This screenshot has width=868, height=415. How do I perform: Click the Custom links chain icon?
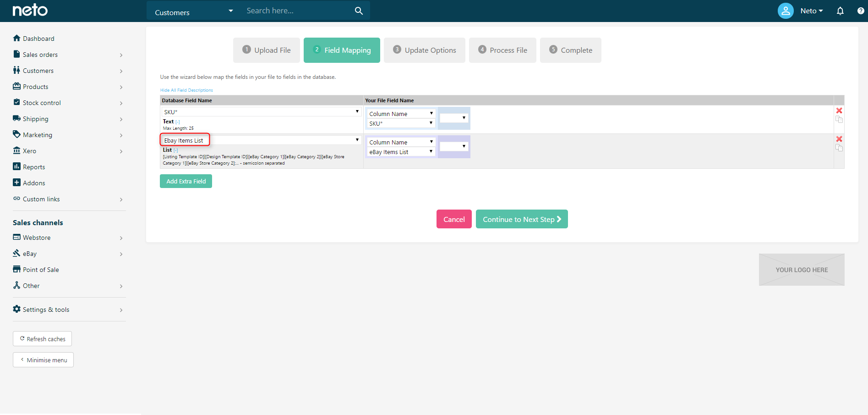(17, 199)
